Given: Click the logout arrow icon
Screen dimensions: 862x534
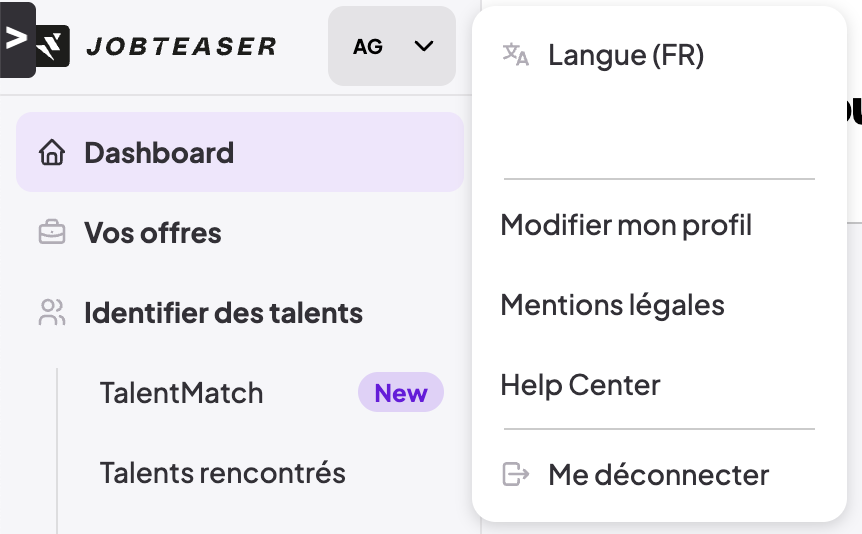Looking at the screenshot, I should click(x=515, y=474).
